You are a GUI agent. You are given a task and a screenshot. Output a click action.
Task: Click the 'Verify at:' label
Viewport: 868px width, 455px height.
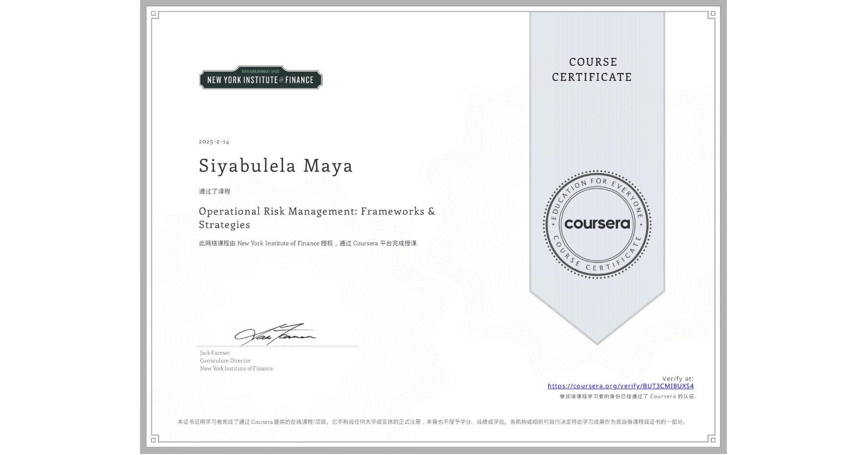coord(678,379)
